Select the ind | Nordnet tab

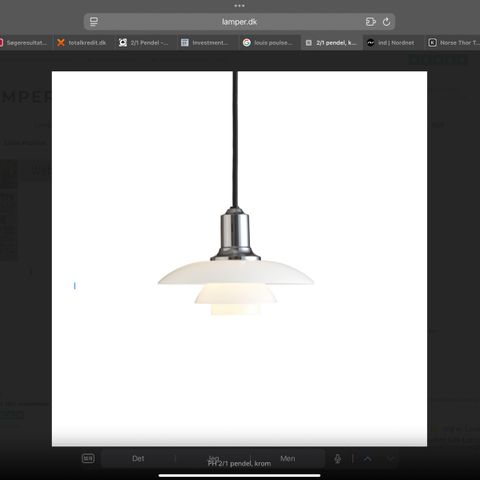click(x=391, y=43)
